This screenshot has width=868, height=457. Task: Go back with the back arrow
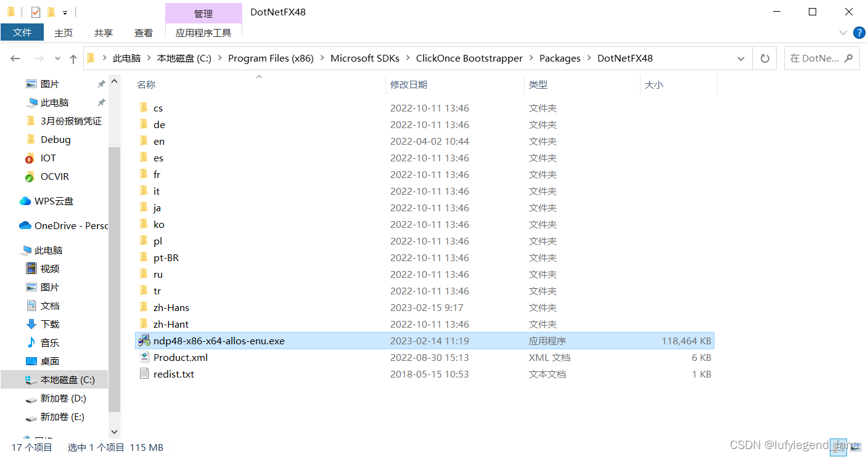15,59
